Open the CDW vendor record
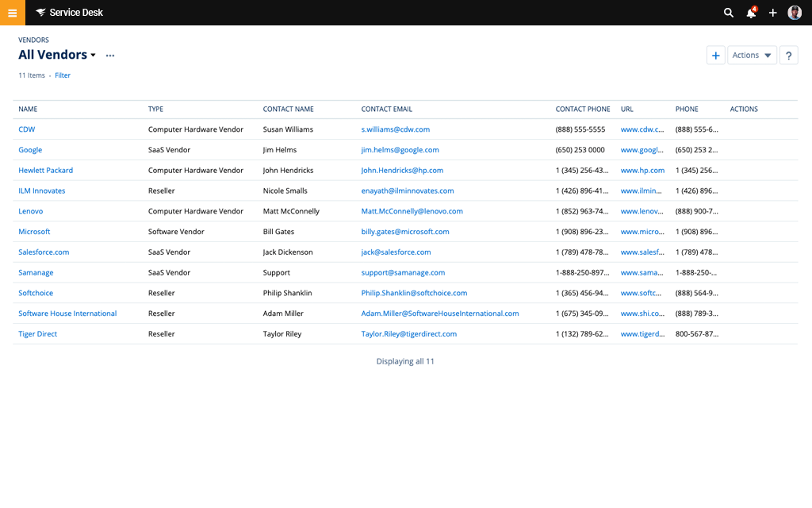The height and width of the screenshot is (508, 812). 26,129
